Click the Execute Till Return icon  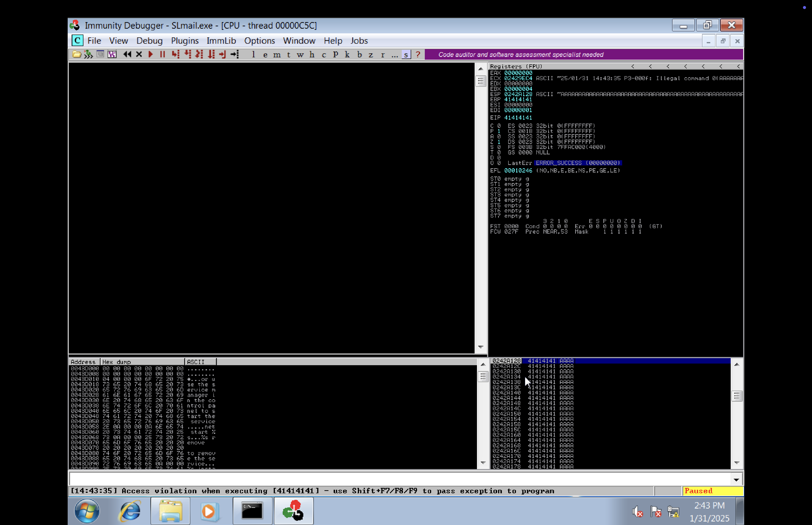pos(223,54)
